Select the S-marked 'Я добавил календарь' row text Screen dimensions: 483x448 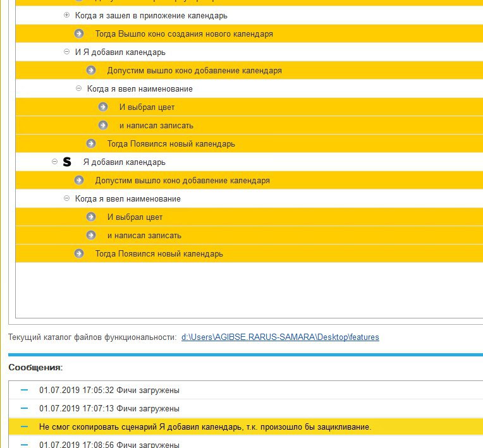coord(124,162)
